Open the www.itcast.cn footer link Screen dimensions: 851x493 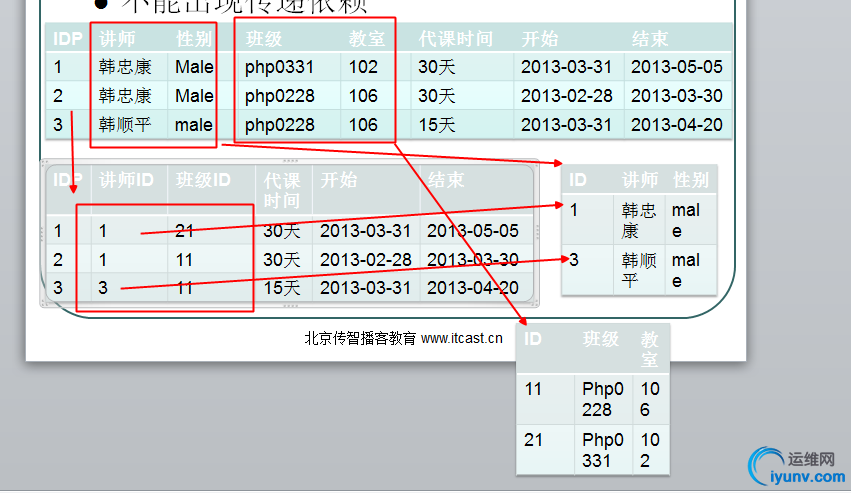[x=462, y=338]
